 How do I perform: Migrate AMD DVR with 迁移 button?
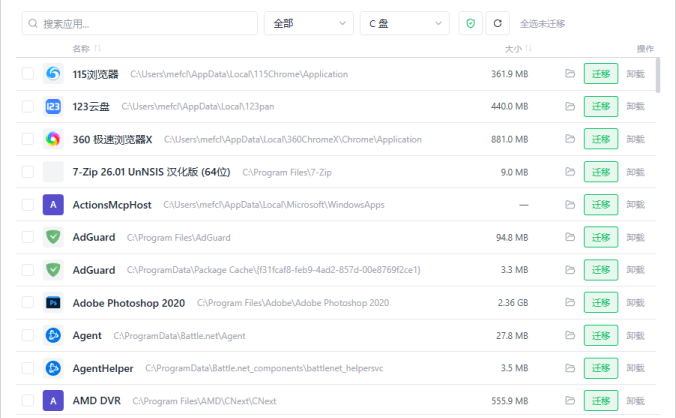coord(601,401)
